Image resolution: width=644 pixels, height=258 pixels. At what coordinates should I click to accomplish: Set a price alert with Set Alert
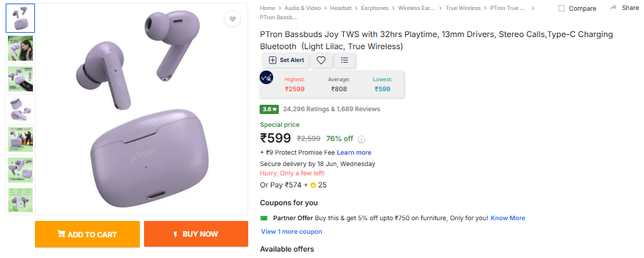click(286, 61)
